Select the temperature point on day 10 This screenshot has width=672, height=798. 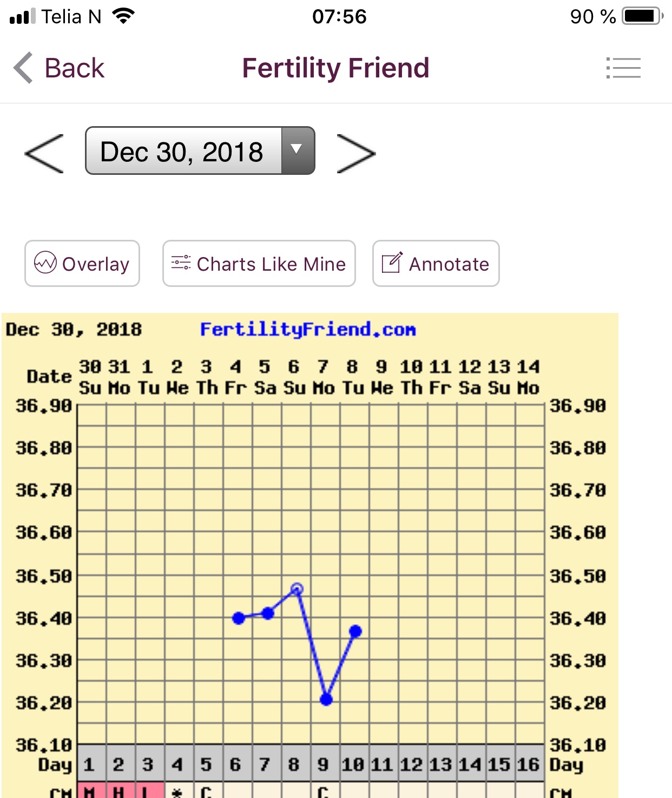[355, 631]
